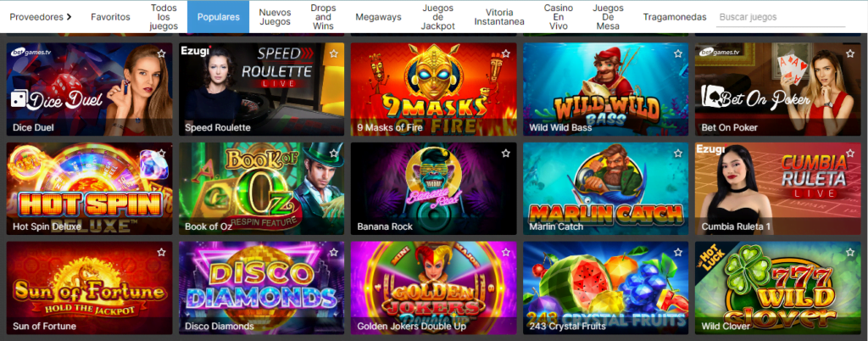This screenshot has height=341, width=868.
Task: Go to Favoritos section
Action: point(111,17)
